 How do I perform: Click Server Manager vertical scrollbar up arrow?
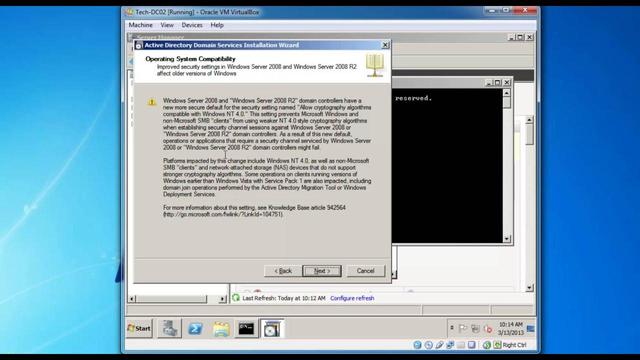tap(529, 120)
